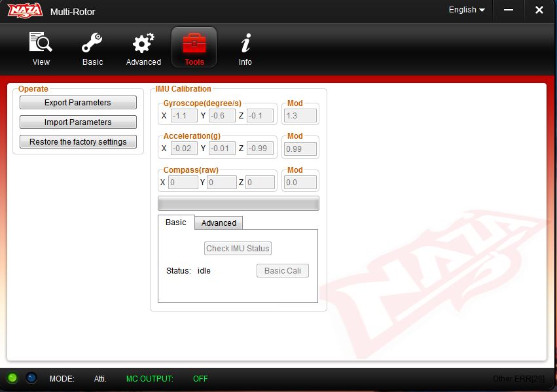Expand the English language dropdown
The width and height of the screenshot is (557, 392).
(467, 10)
